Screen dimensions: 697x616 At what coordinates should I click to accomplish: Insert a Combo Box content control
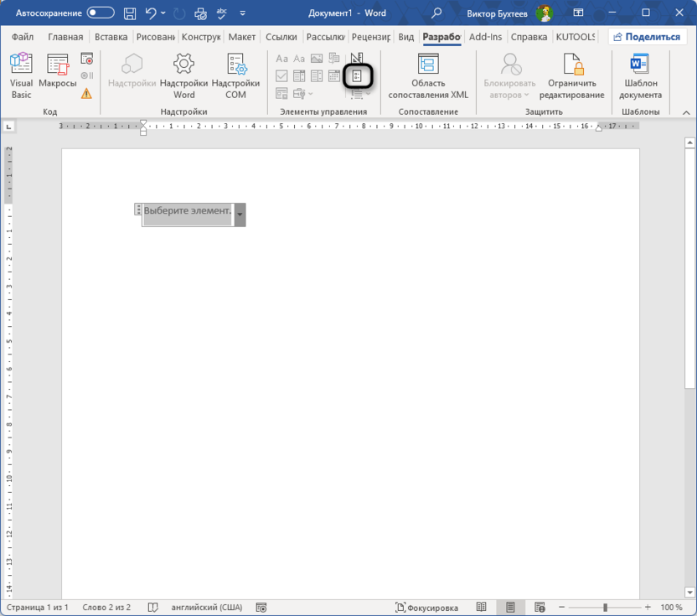[300, 75]
